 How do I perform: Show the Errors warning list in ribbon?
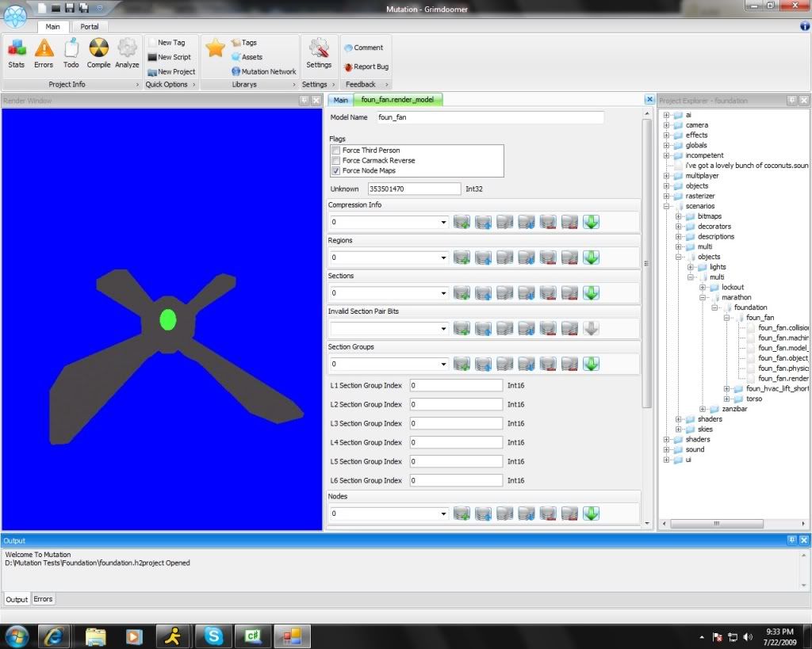(44, 53)
